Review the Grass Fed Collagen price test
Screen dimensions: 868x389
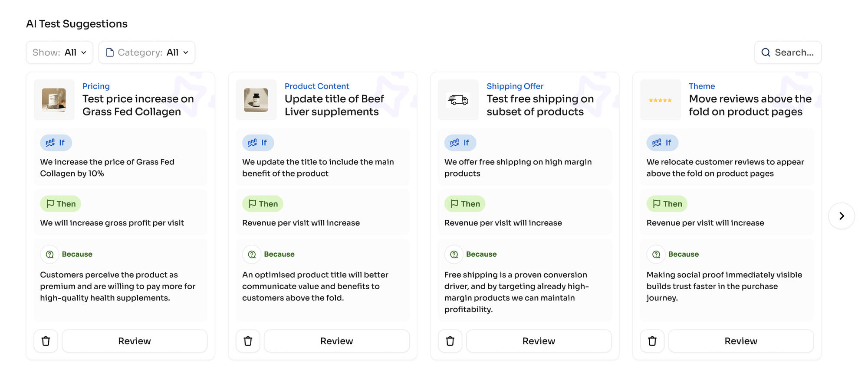click(x=135, y=341)
